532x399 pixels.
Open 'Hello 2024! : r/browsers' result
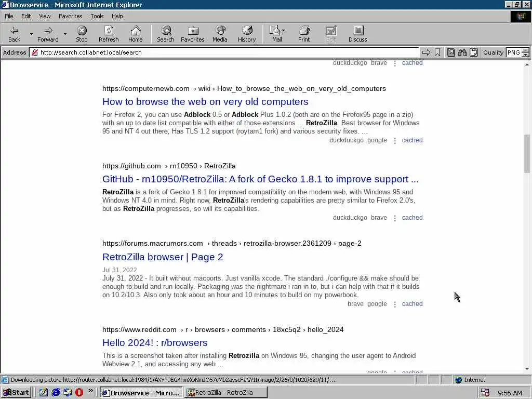coord(155,343)
